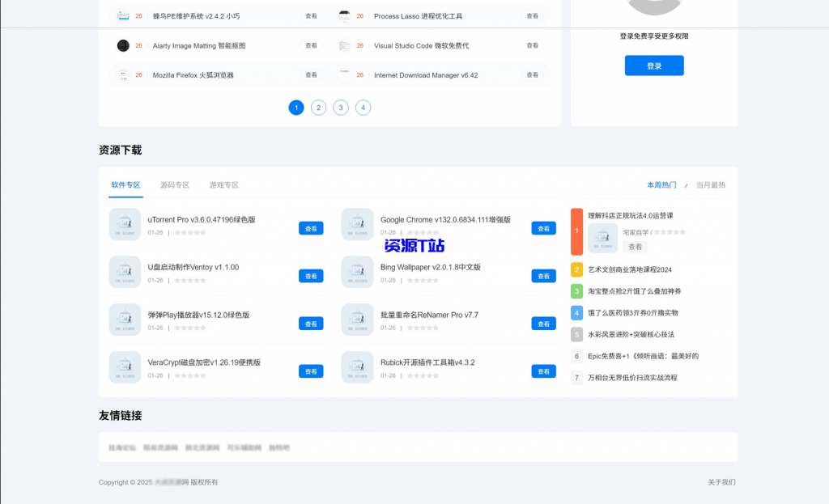Click the Mozilla Firefox 火狐浏览器 app icon
Screen dimensions: 829x504
pyautogui.click(x=123, y=75)
